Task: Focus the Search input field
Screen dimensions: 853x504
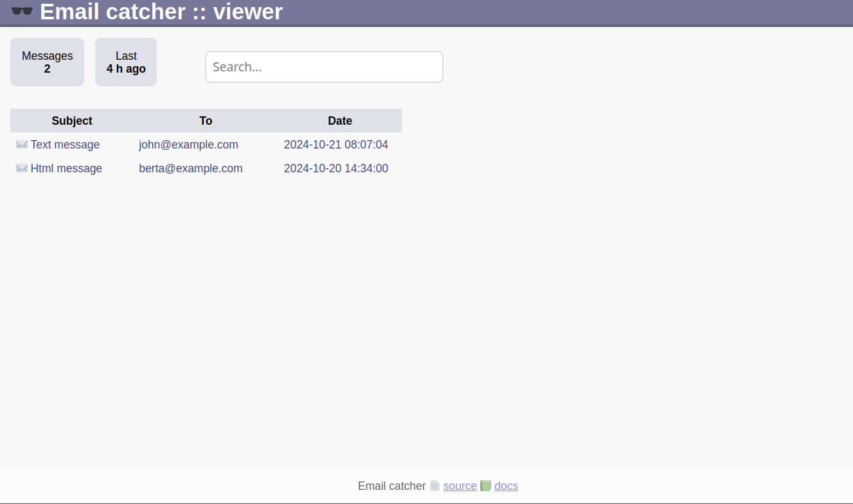Action: point(324,67)
